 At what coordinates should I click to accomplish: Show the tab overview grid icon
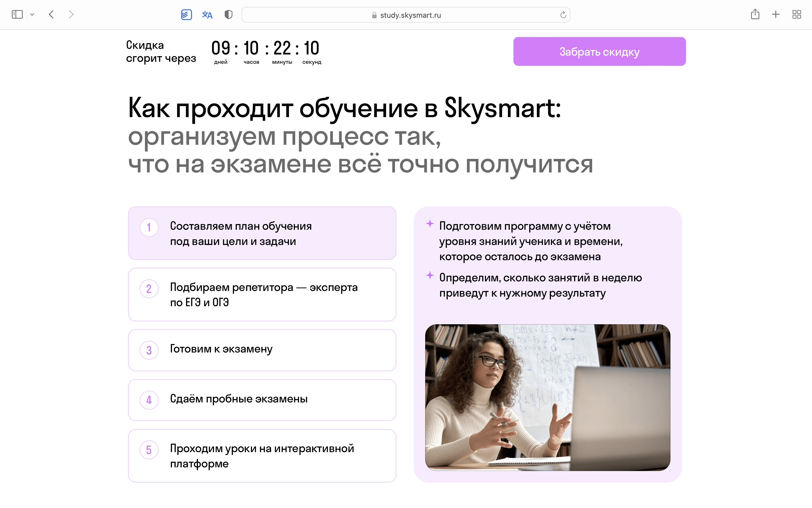(796, 14)
